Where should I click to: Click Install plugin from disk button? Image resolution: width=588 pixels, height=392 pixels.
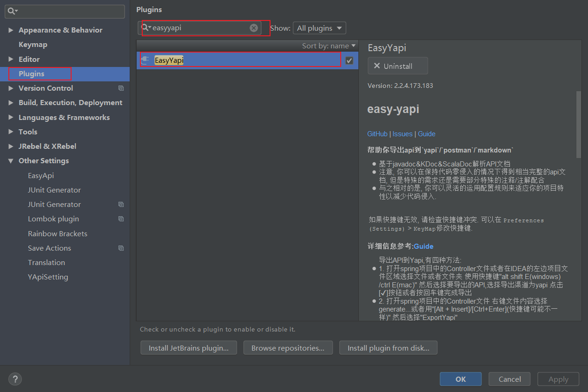tap(388, 347)
